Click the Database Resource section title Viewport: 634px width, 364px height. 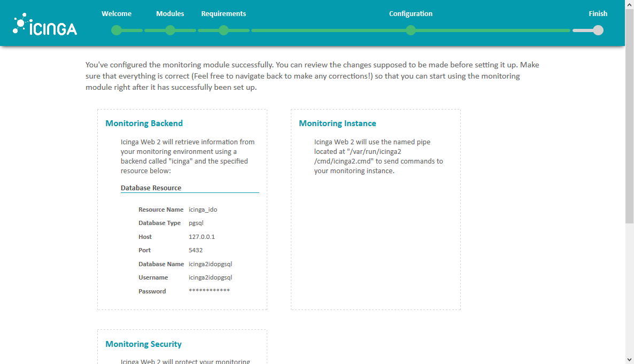tap(151, 188)
